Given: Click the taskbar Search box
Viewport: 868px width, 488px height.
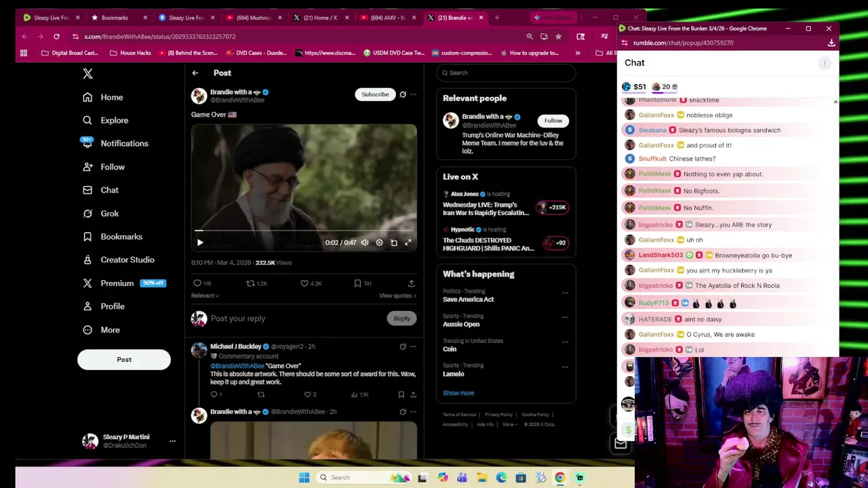Looking at the screenshot, I should coord(364,478).
